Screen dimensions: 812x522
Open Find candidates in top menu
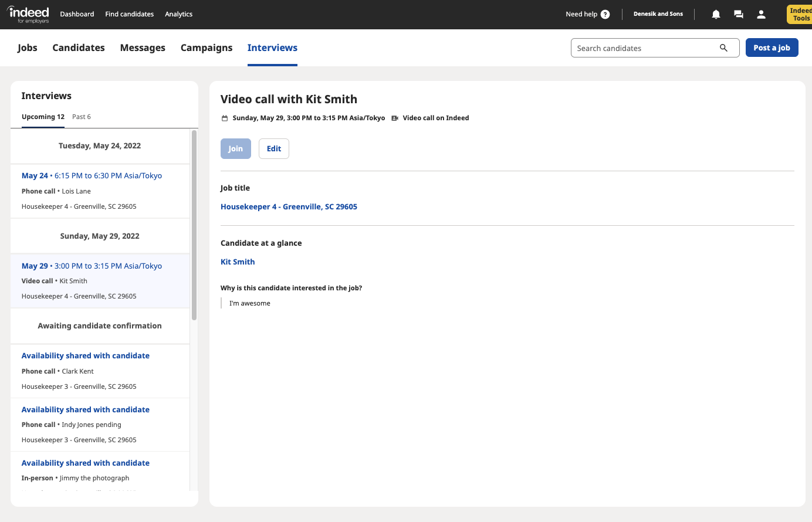129,14
